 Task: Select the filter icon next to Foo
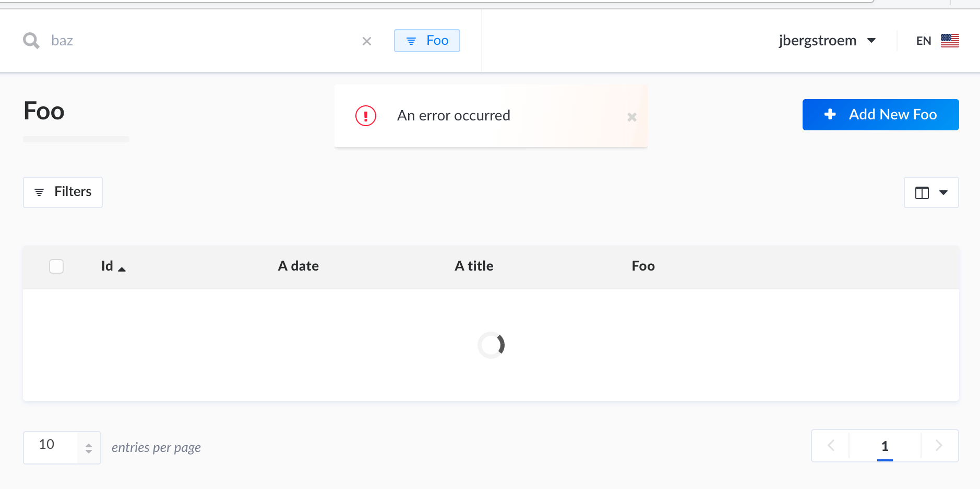tap(412, 40)
